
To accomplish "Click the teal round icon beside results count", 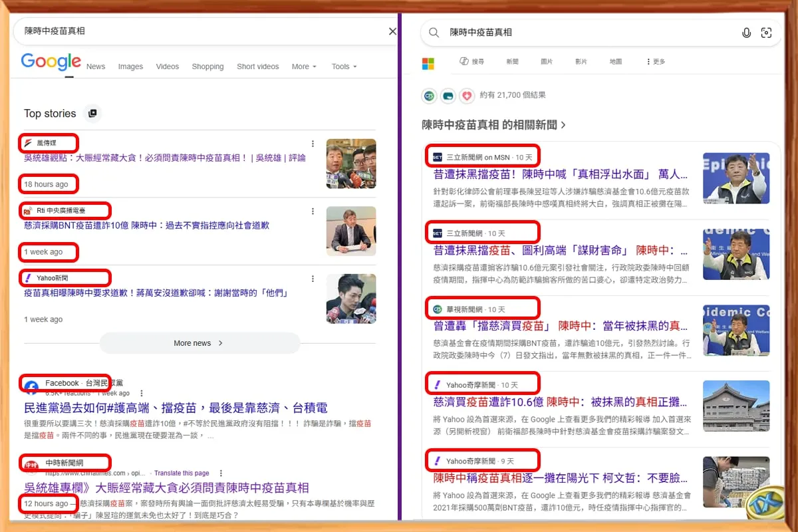I will point(448,96).
